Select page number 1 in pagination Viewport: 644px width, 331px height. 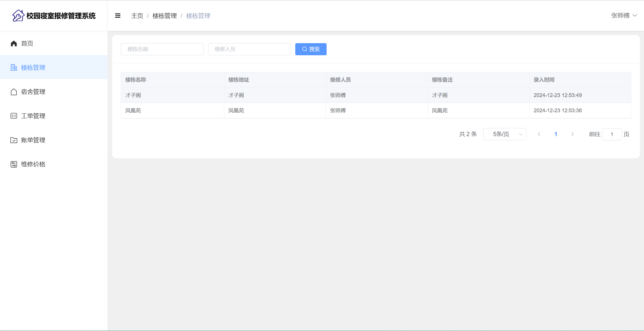coord(556,134)
